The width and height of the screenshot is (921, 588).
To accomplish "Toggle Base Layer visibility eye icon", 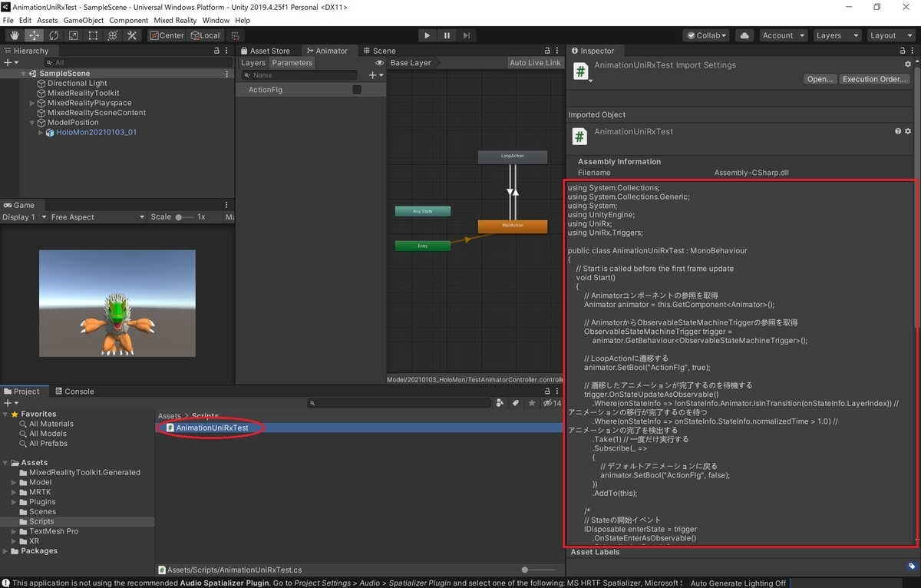I will tap(379, 63).
